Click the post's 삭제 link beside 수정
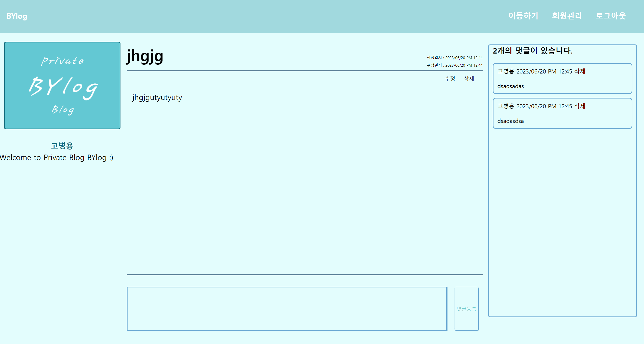Viewport: 644px width, 344px height. pos(469,79)
